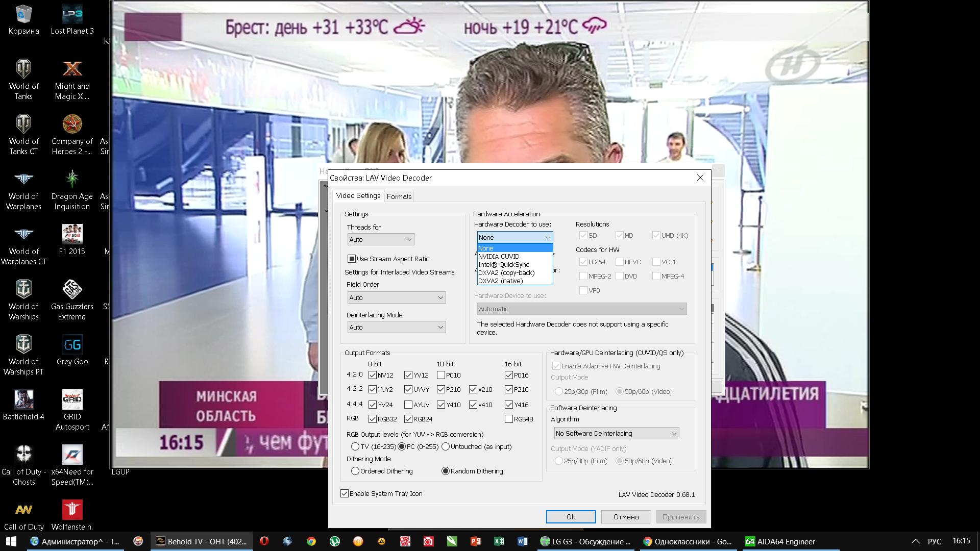
Task: Open Might and Magic X shortcut
Action: tap(72, 79)
